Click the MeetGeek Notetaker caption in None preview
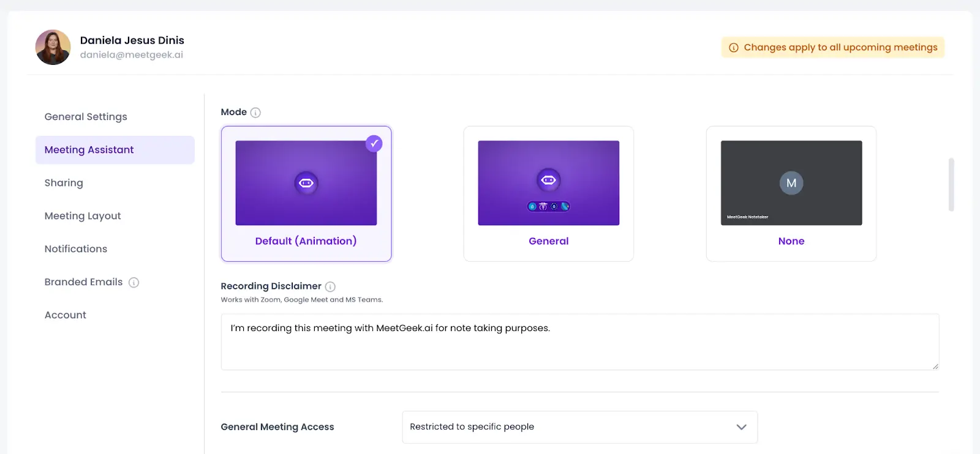Screen dimensions: 980x454 point(747,217)
